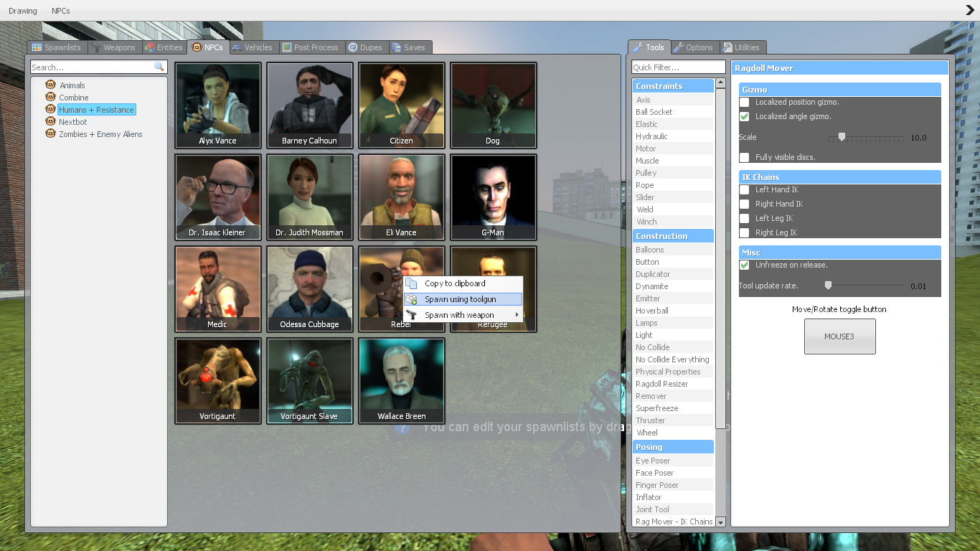980x551 pixels.
Task: Collapse the Constraints tool category header
Action: point(673,86)
